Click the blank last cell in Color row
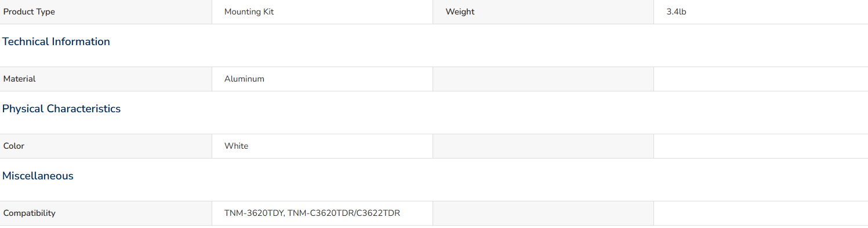The image size is (868, 228). (x=761, y=146)
